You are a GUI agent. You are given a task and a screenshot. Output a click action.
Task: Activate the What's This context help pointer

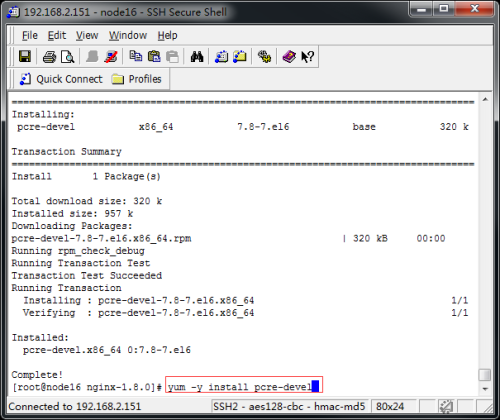click(307, 56)
